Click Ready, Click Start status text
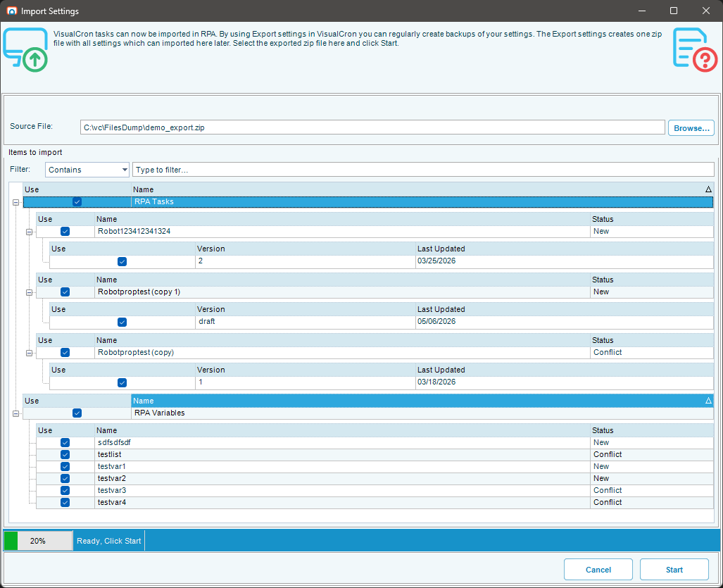Viewport: 723px width, 588px height. (x=109, y=541)
